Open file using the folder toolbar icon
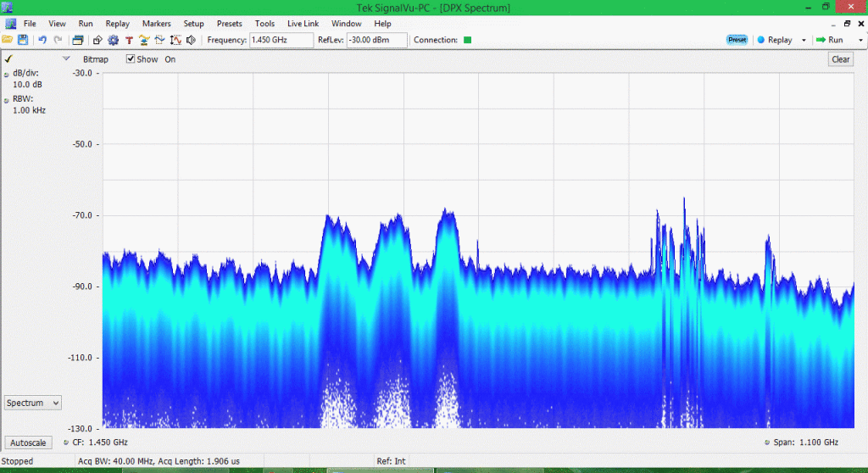The width and height of the screenshot is (868, 473). (x=7, y=40)
